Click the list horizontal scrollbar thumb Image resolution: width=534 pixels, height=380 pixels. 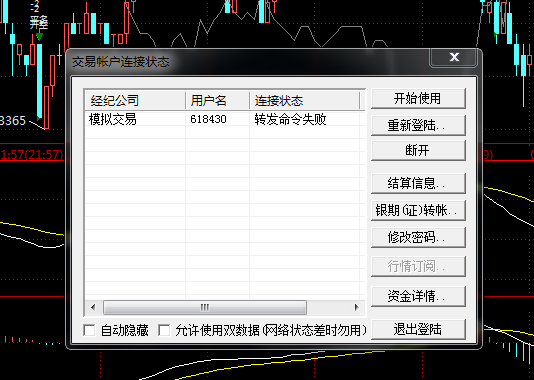coord(205,308)
